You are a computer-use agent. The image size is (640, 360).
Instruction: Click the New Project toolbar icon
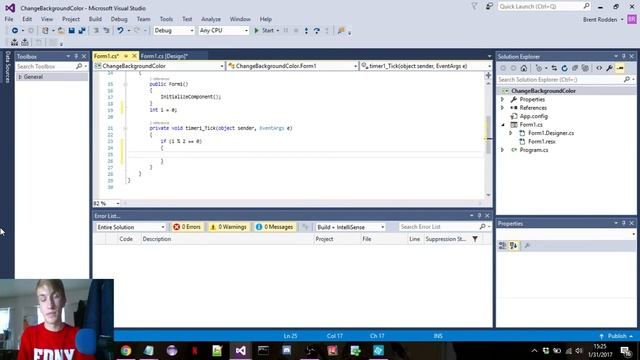45,31
